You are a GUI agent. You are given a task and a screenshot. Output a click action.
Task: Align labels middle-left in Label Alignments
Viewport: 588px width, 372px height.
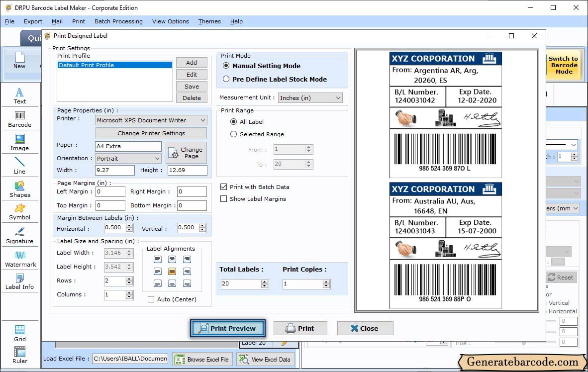pyautogui.click(x=158, y=271)
